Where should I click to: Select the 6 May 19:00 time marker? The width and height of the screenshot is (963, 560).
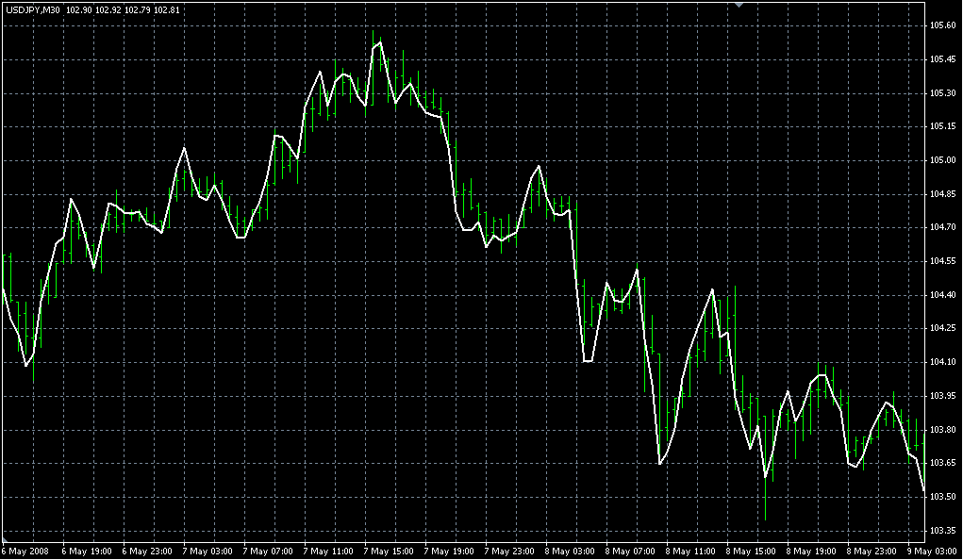pos(87,551)
